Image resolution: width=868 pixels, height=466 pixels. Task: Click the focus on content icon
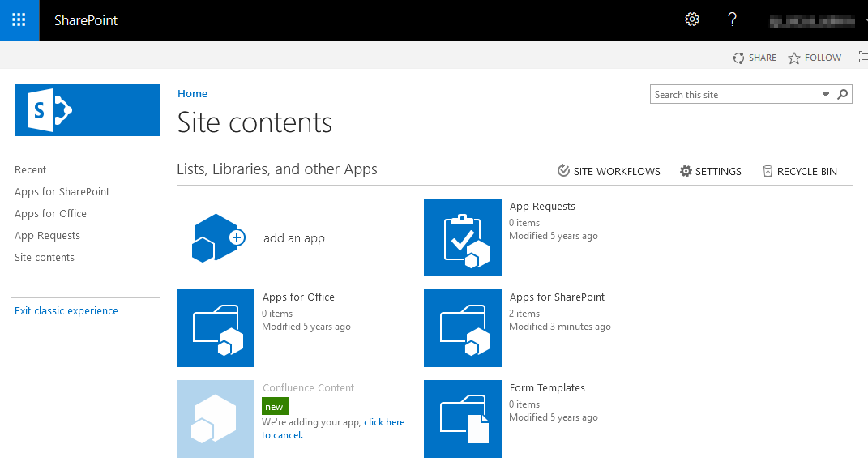point(863,57)
